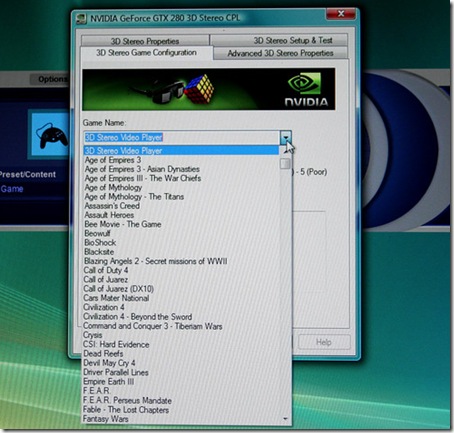Select Age of Mythology - The Titans
This screenshot has height=433, width=454.
[181, 197]
